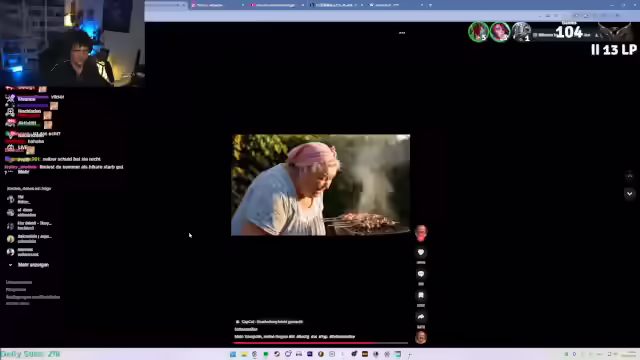Click the streamer webcam feed
640x360 pixels.
[72, 43]
